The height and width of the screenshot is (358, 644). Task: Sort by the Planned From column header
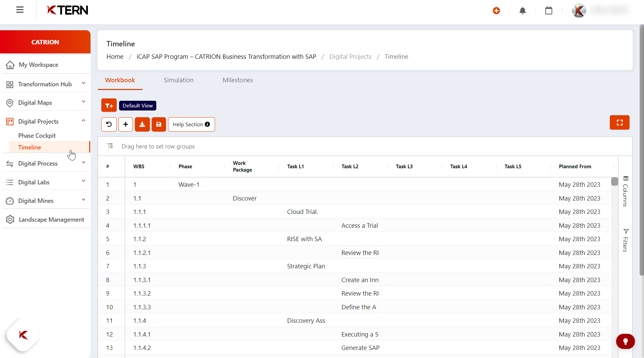point(575,167)
